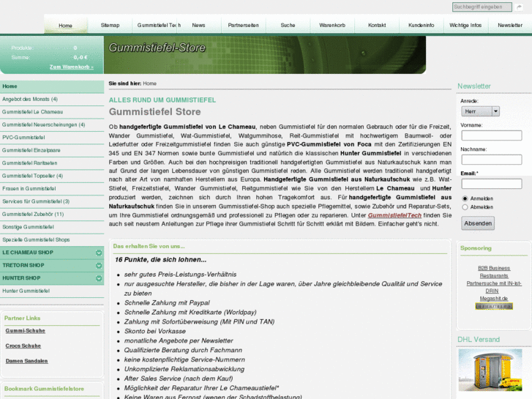
Task: Open Wichtige Infos tab
Action: point(465,25)
